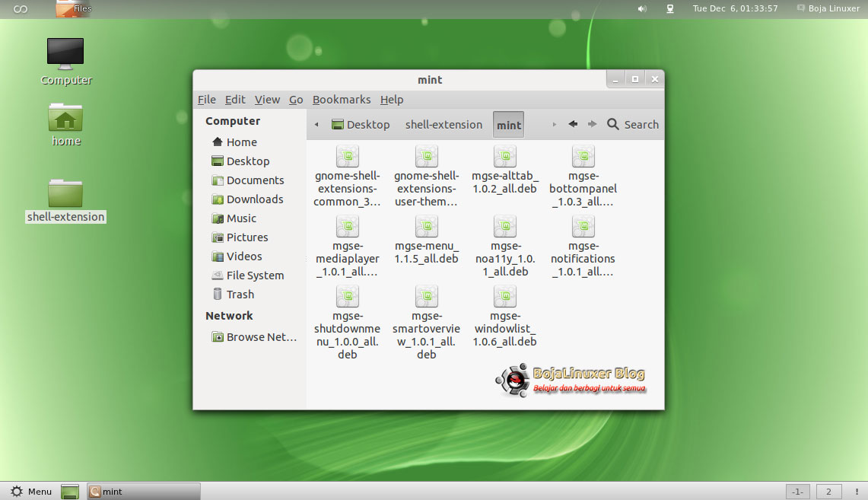Open the shell-extension breadcrumb button

click(x=444, y=124)
